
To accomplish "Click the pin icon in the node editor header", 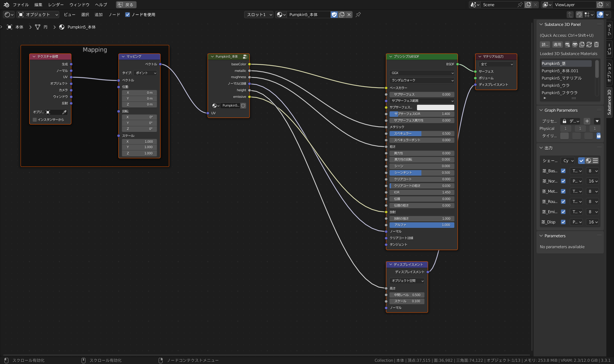I will pyautogui.click(x=358, y=15).
